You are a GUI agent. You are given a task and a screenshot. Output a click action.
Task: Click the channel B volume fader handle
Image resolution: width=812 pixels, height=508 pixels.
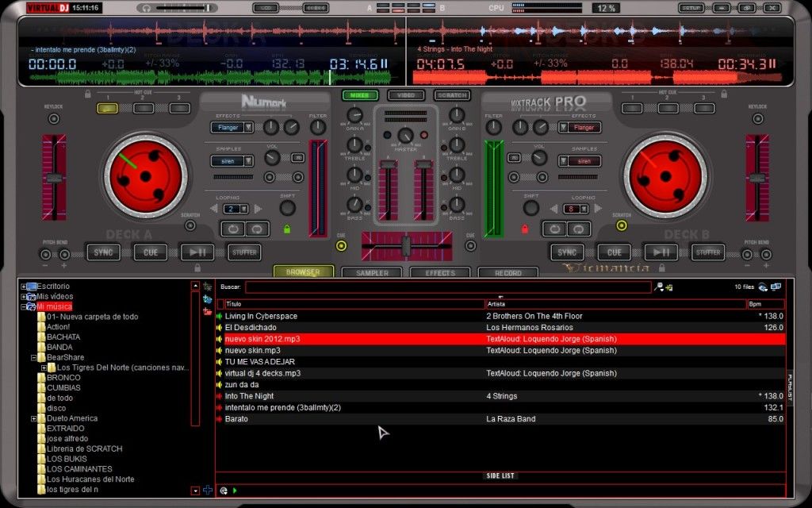[423, 164]
